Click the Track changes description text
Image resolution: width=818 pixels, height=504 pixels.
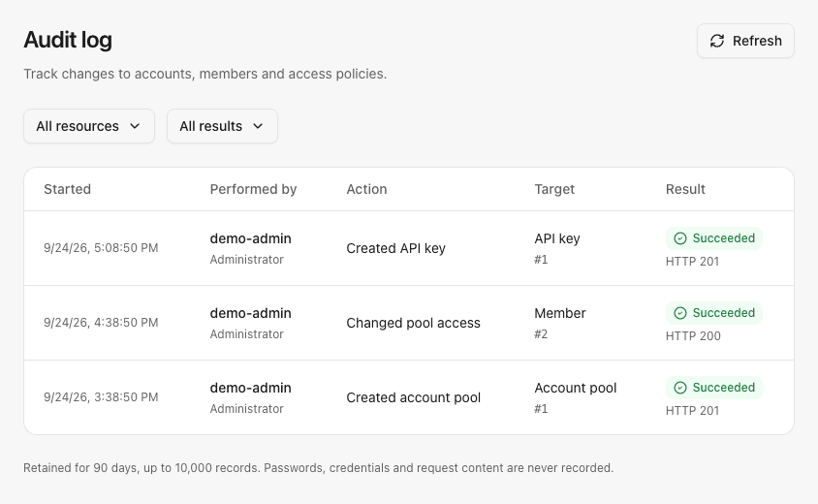(205, 74)
